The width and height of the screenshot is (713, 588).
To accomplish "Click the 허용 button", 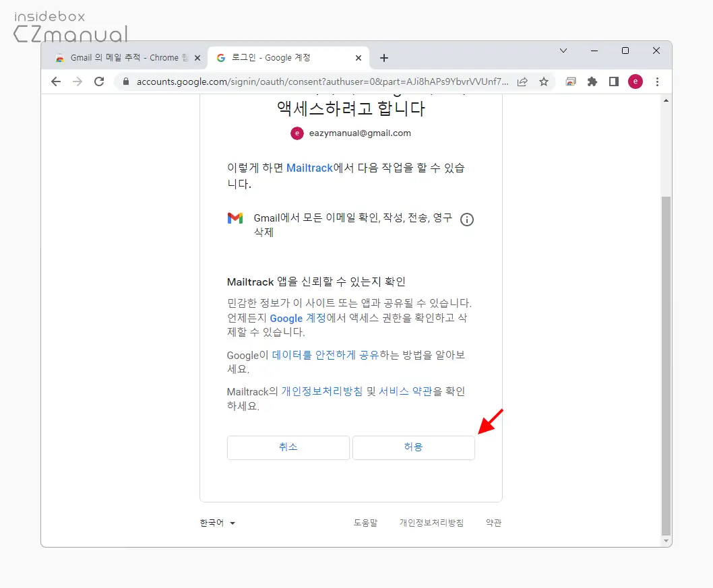I will tap(414, 448).
